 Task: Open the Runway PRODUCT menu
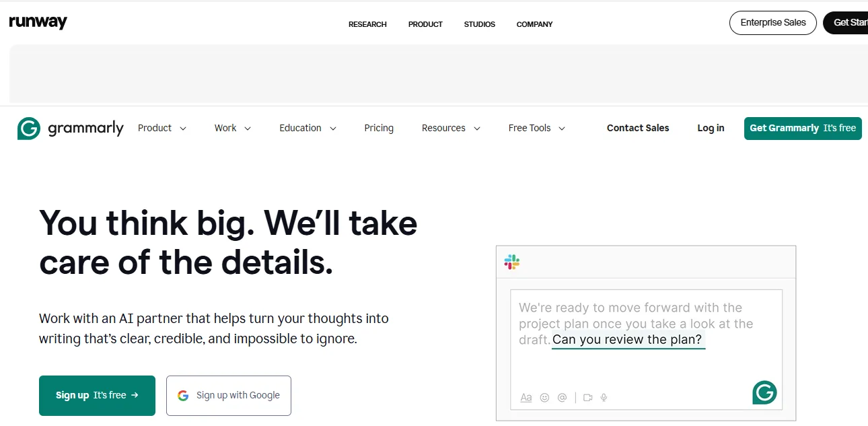425,24
